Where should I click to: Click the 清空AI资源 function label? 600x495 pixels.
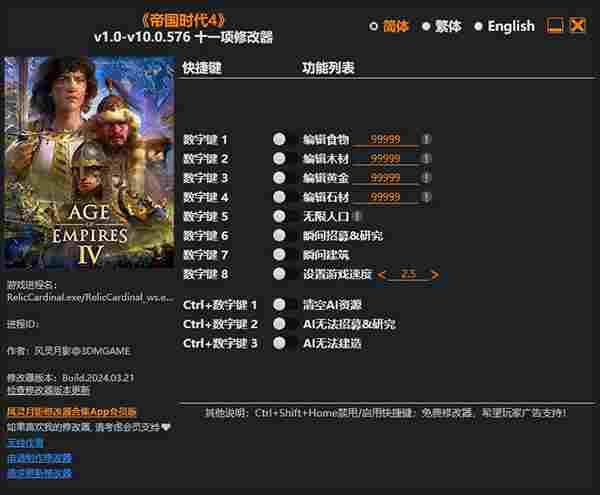(x=332, y=305)
